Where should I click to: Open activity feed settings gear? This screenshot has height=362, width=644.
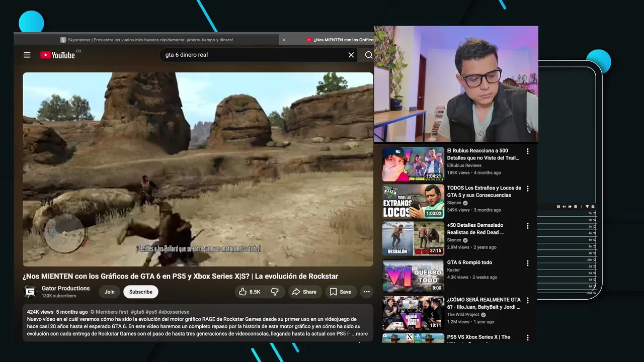tap(593, 207)
